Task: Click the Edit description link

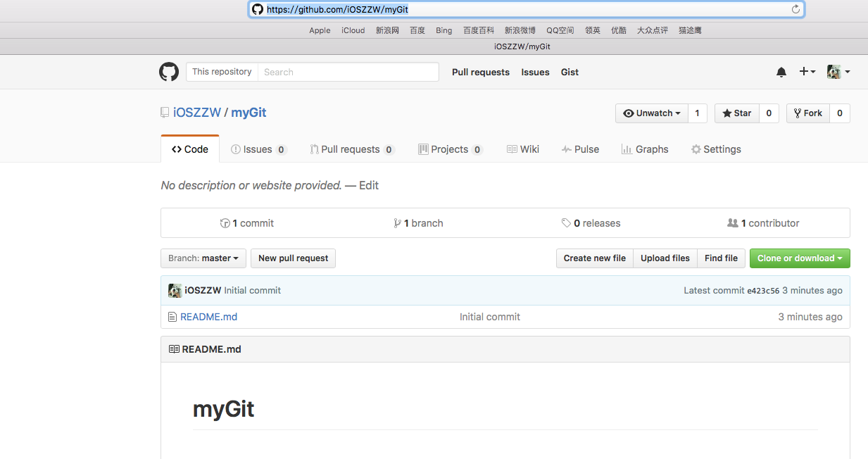Action: tap(369, 186)
